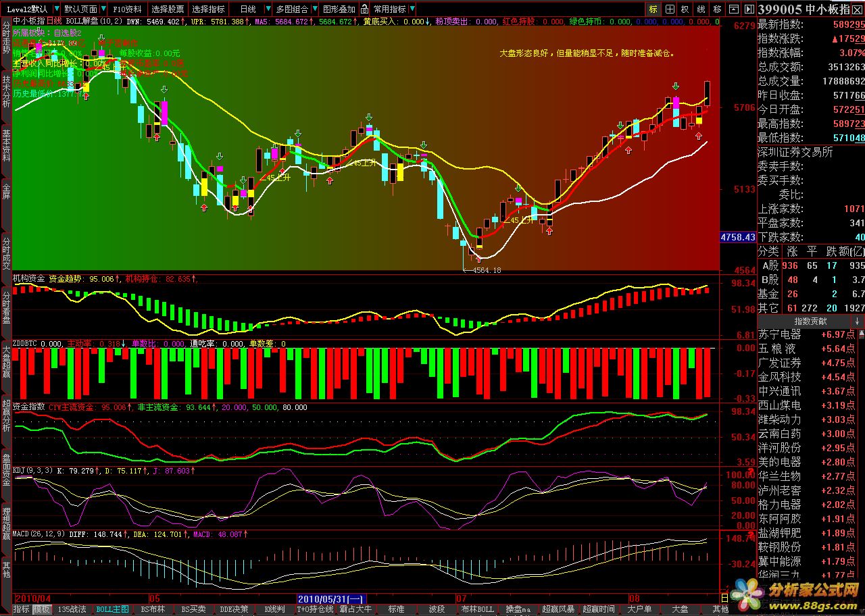Screen dimensions: 865x616
Task: Select the K线判 template tab
Action: tap(274, 609)
